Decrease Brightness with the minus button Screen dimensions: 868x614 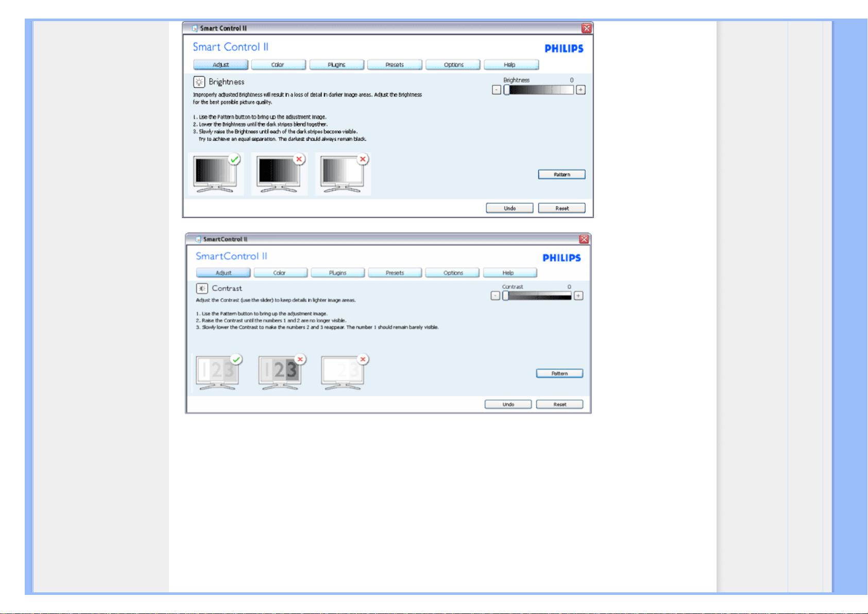496,90
